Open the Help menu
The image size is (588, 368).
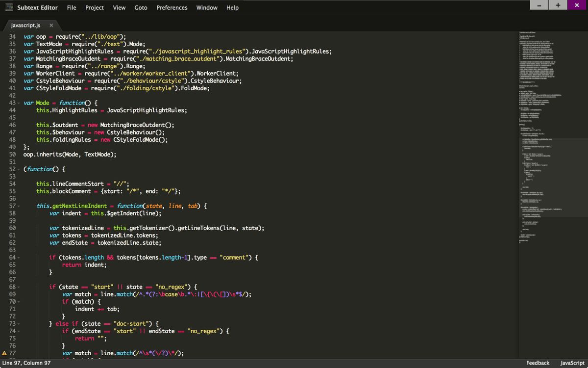click(x=232, y=7)
